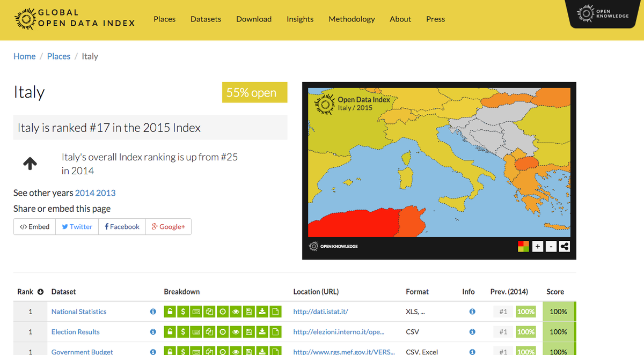
Task: Click the available-in-bulk copies icon on National Statistics
Action: [x=209, y=311]
